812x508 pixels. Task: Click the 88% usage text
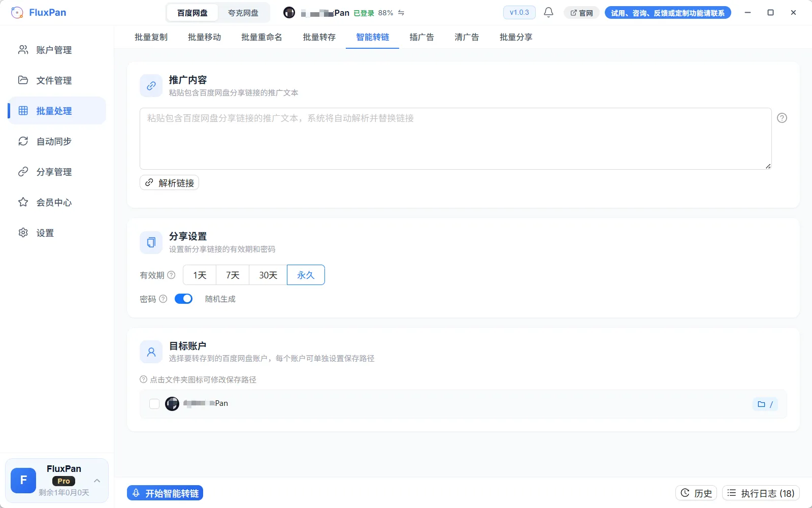(385, 13)
